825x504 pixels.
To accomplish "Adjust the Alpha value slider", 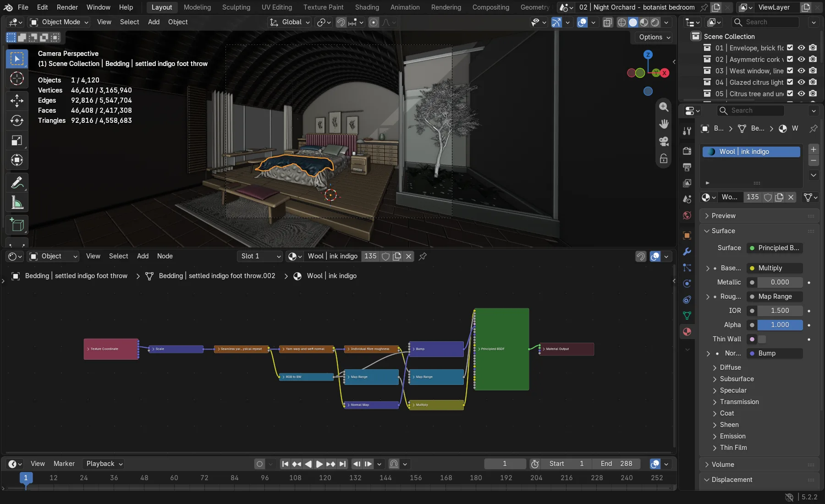I will coord(780,325).
